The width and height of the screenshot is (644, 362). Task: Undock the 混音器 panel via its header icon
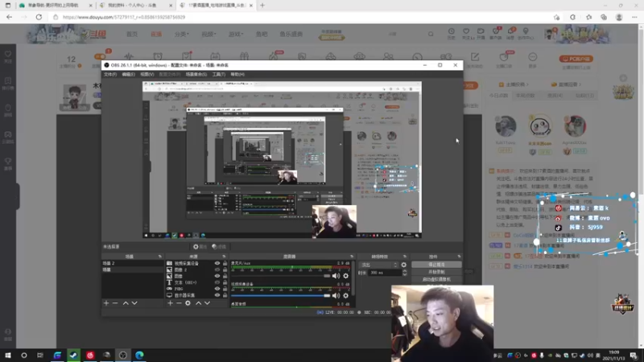pyautogui.click(x=352, y=257)
